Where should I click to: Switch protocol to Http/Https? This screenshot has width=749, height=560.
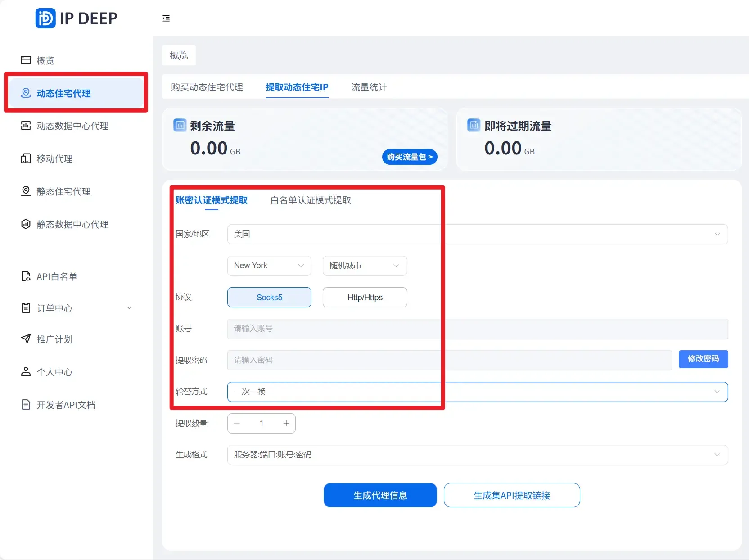click(x=365, y=297)
